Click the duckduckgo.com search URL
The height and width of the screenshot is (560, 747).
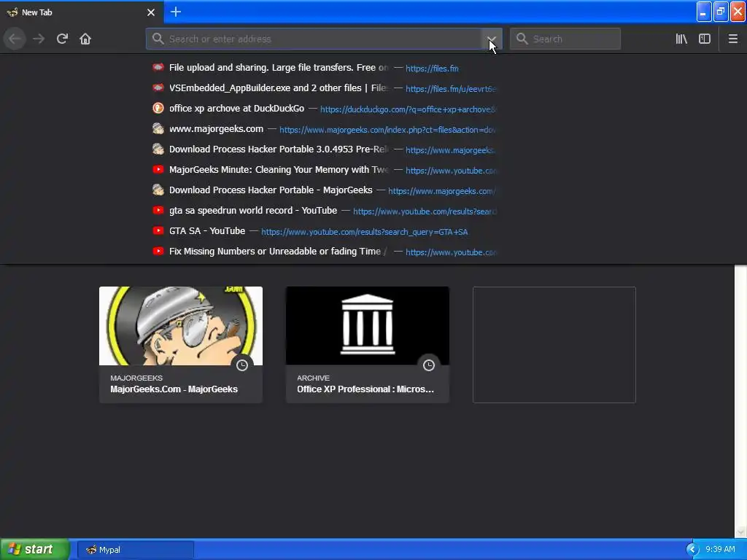(x=408, y=109)
